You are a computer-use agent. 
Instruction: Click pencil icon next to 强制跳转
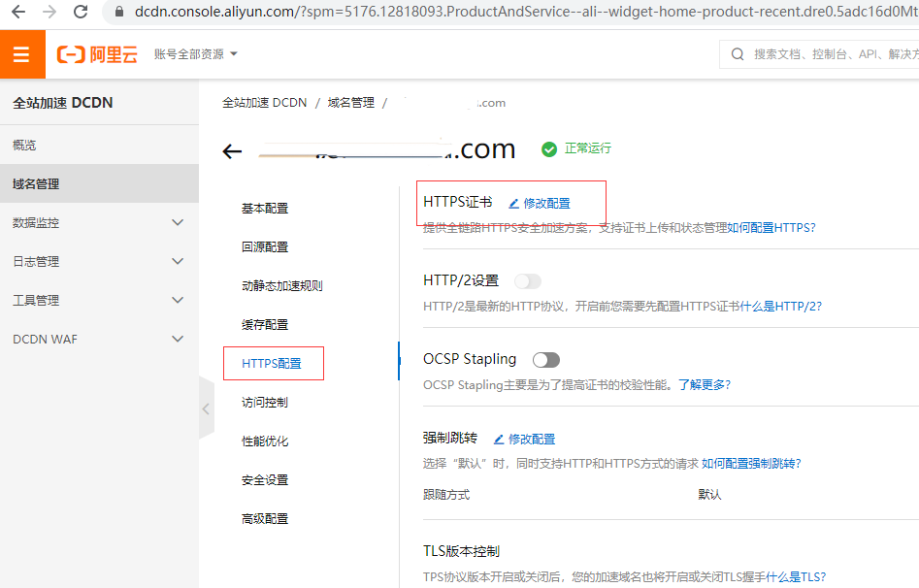tap(499, 440)
